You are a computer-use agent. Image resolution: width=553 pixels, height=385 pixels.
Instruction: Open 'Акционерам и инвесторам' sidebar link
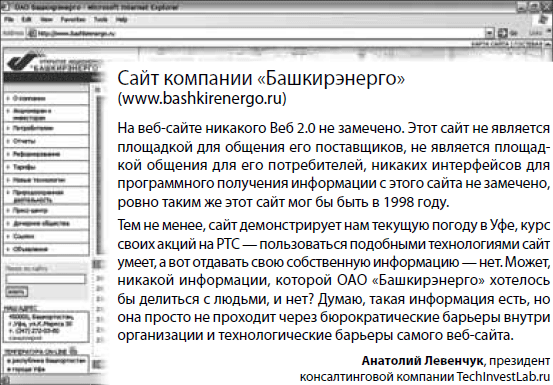point(32,114)
